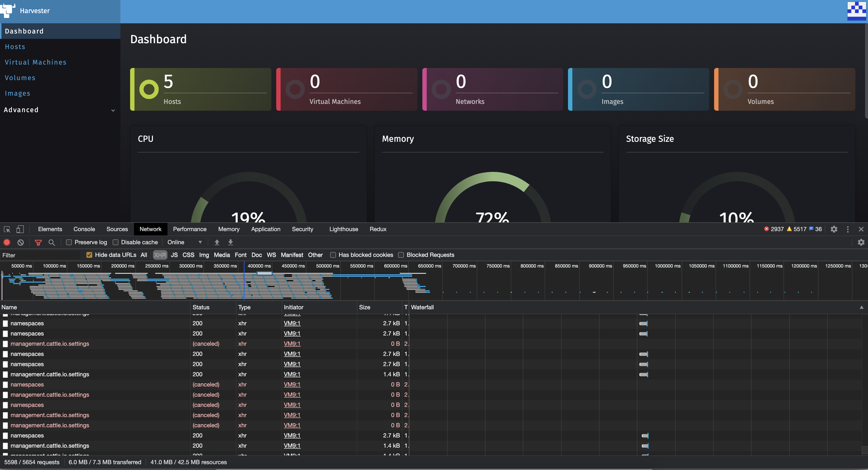Uncheck the Hide data URLs checkbox

click(89, 255)
